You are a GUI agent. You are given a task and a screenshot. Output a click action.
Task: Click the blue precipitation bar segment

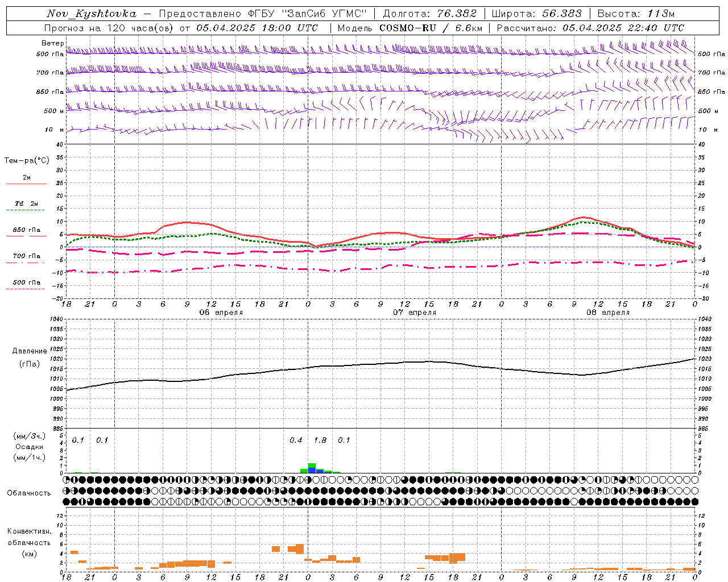[x=312, y=471]
